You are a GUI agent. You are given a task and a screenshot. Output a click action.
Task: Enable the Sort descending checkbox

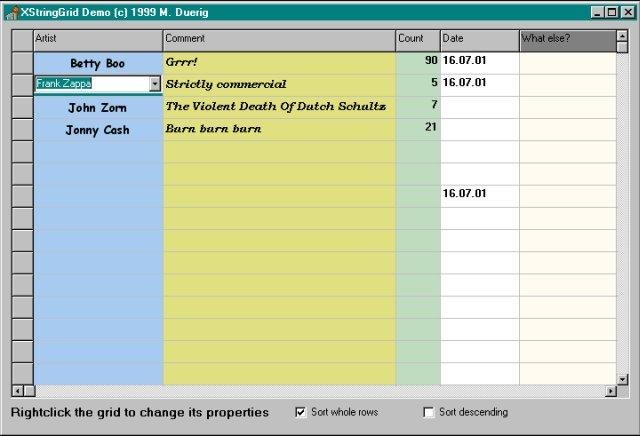click(x=429, y=412)
